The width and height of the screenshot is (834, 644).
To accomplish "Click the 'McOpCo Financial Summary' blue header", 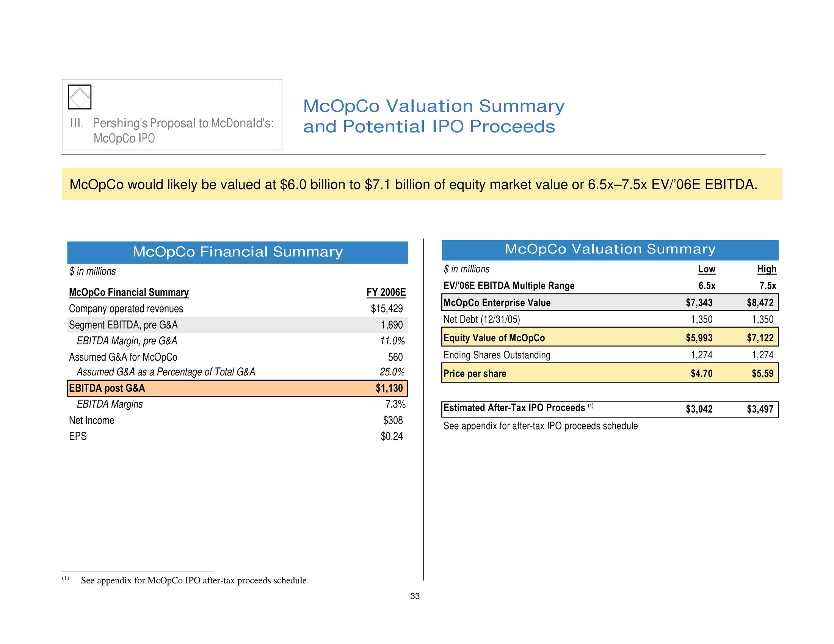I will click(x=238, y=252).
